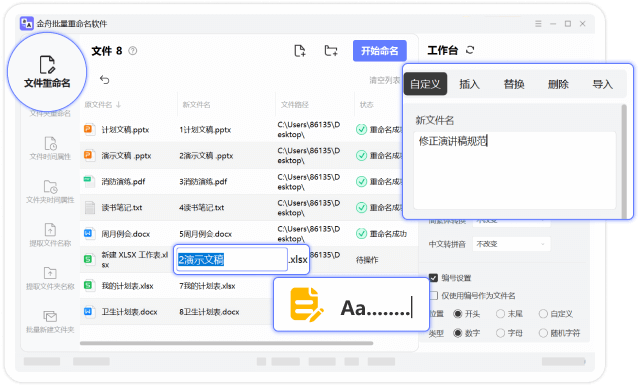Click the 卫生计划表.docx file icon
This screenshot has width=639, height=386.
(x=89, y=311)
